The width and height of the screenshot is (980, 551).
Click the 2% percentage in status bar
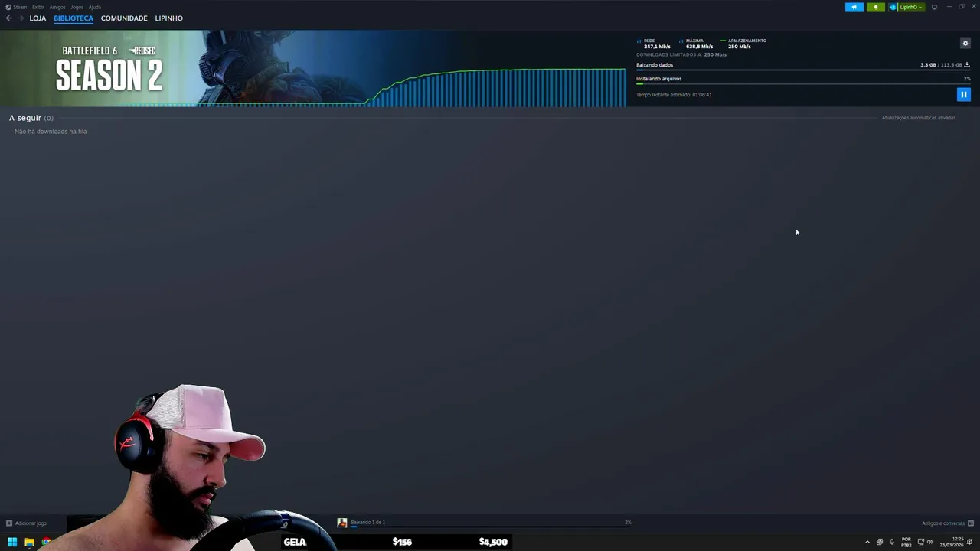(x=628, y=522)
